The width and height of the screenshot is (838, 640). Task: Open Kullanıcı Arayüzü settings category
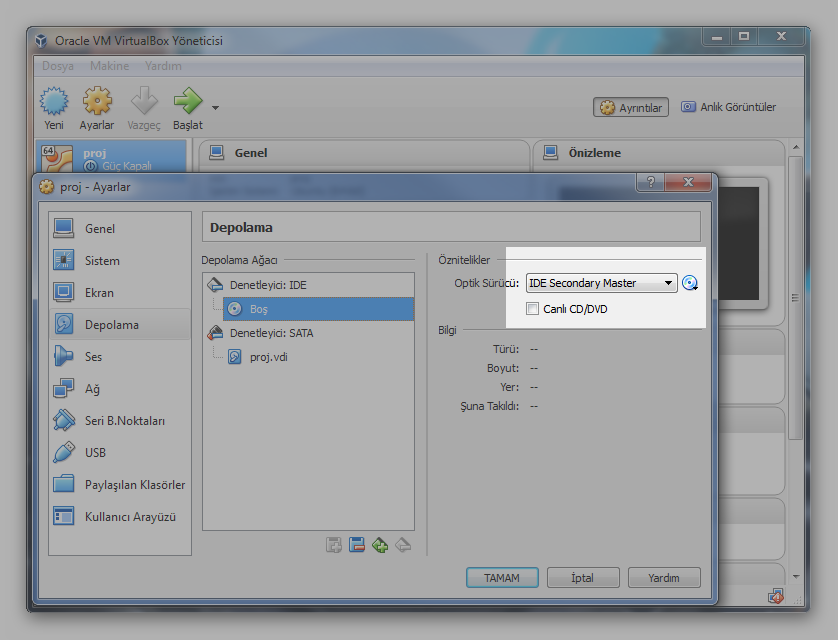(x=120, y=517)
